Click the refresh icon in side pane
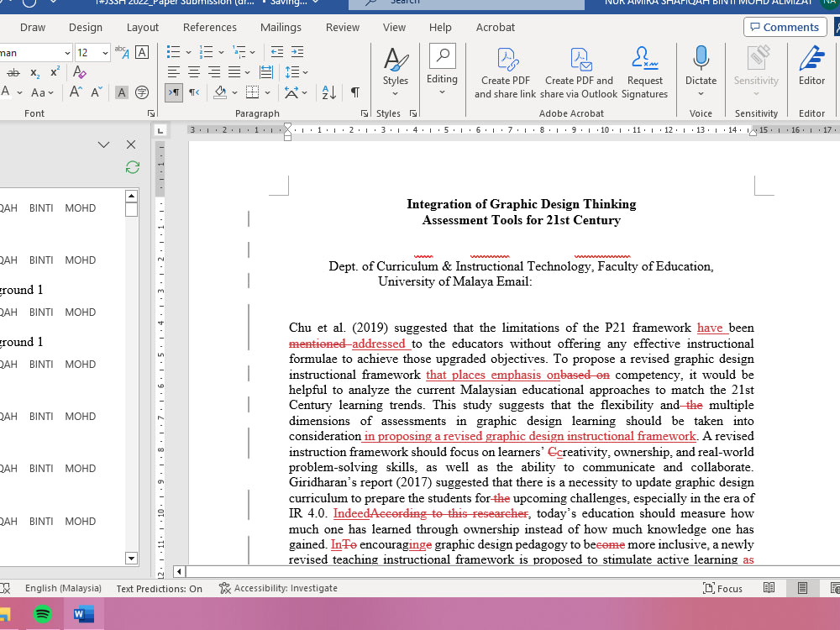The height and width of the screenshot is (630, 840). point(133,167)
